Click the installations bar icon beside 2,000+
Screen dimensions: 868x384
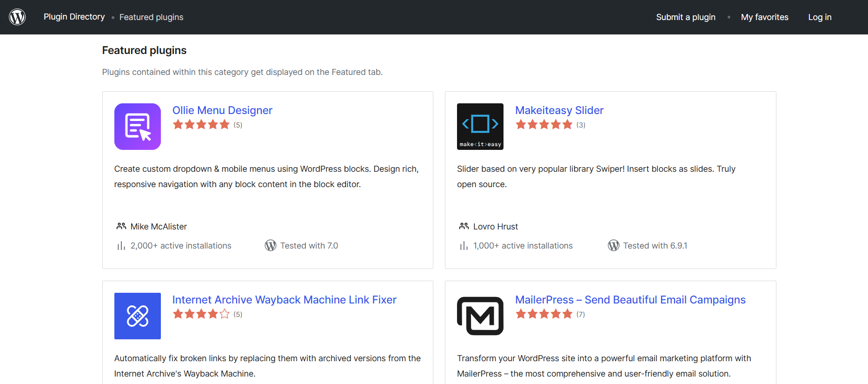pos(121,246)
